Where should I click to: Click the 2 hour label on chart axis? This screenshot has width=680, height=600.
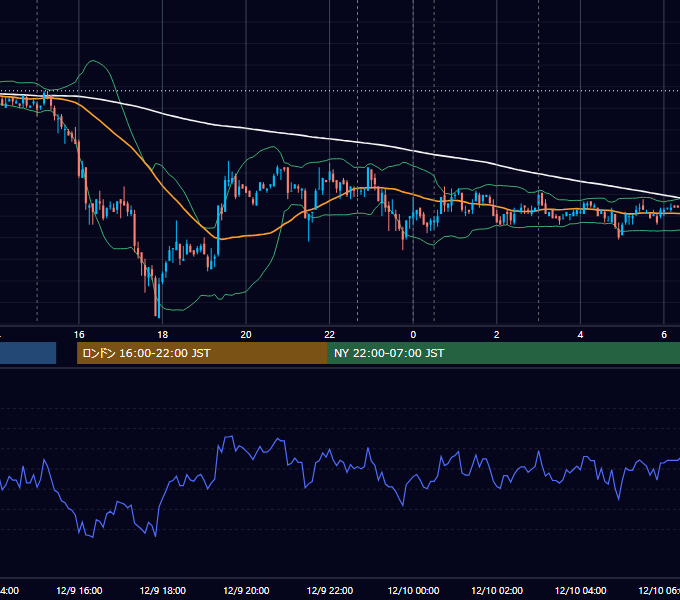coord(497,335)
